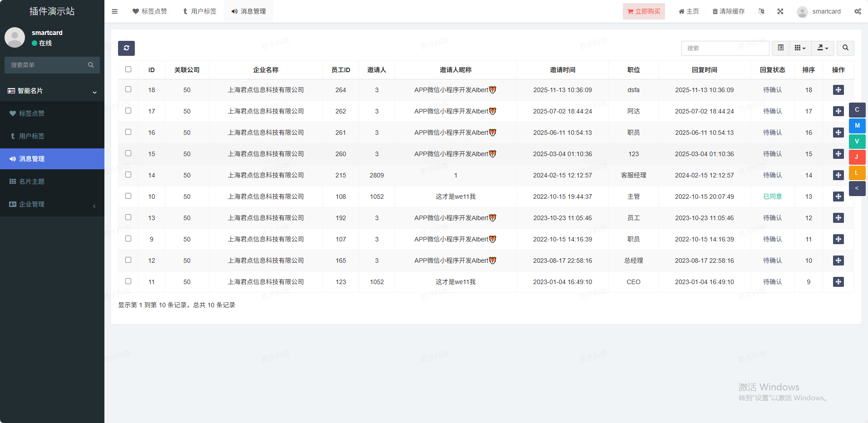
Task: Tick the checkbox for row ID 17
Action: tap(128, 111)
